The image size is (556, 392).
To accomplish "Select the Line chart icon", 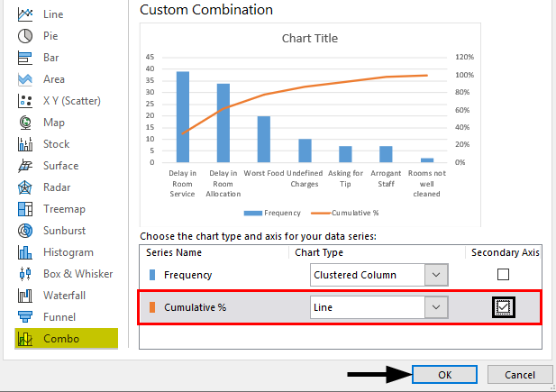I will point(25,14).
